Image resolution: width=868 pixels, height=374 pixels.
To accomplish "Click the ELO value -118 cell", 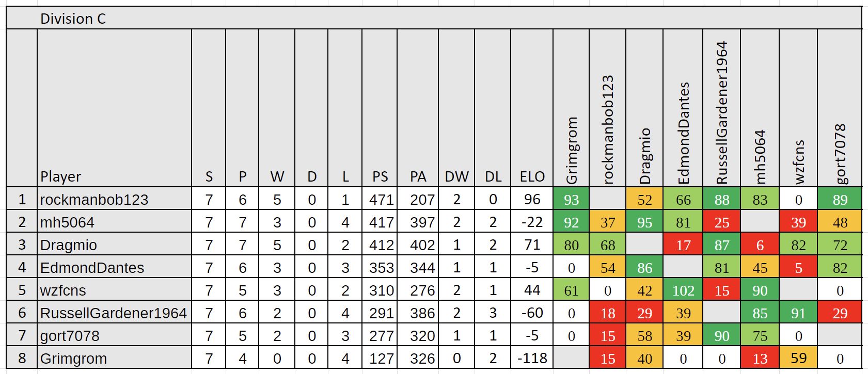I will [532, 359].
